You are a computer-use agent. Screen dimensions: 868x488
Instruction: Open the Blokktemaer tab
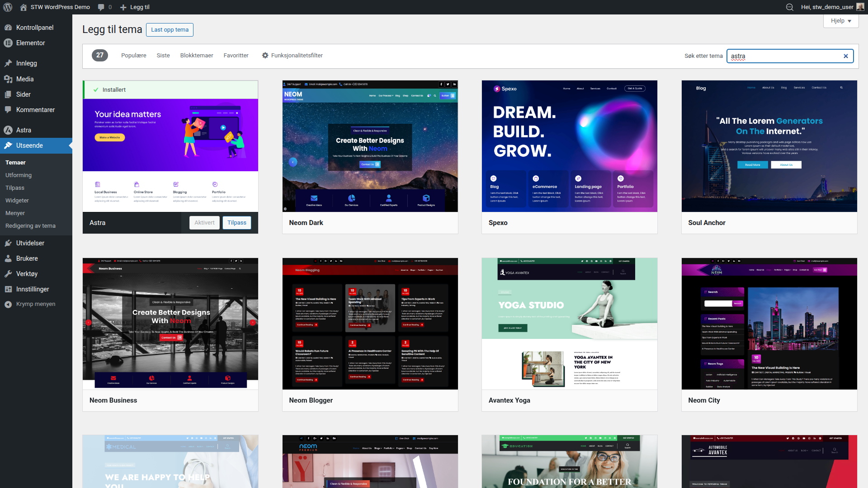[x=197, y=55]
